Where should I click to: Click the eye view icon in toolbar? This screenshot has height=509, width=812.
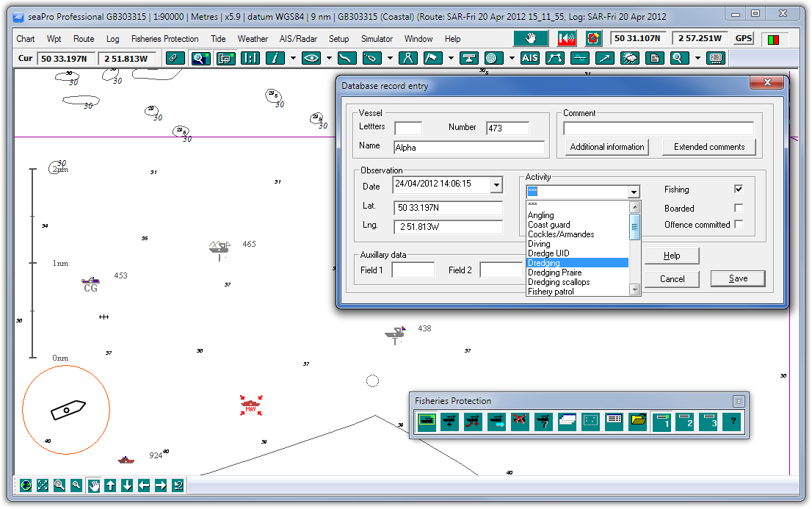(x=311, y=58)
